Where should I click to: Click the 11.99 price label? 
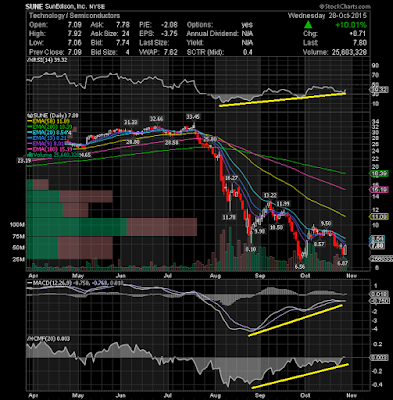[283, 204]
